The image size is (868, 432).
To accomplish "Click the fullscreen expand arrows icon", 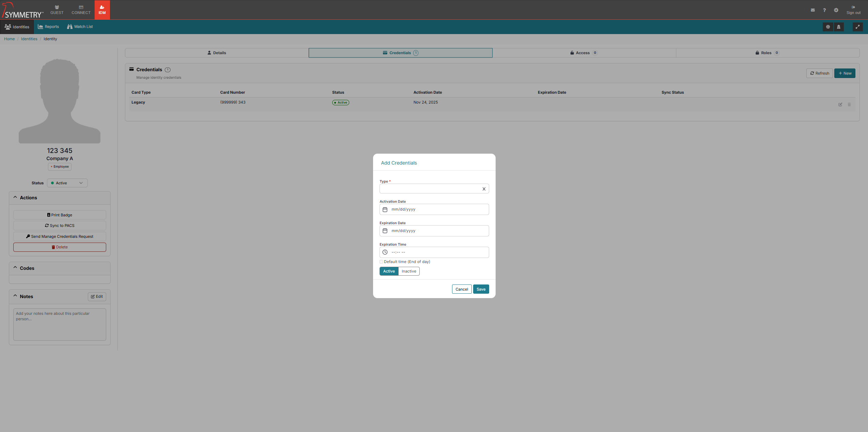I will pyautogui.click(x=857, y=27).
